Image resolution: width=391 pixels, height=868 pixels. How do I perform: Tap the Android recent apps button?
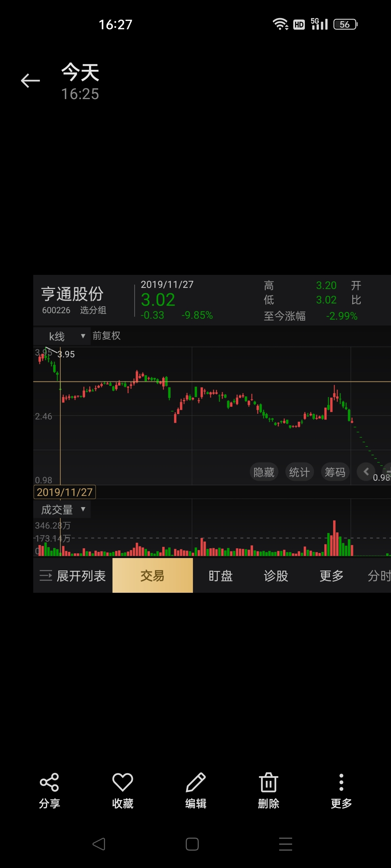[286, 844]
